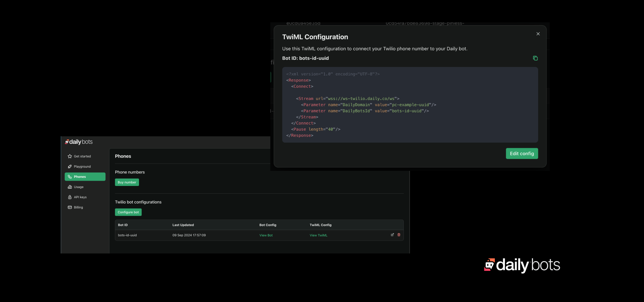The image size is (644, 302).
Task: Click the Configure bot button
Action: tap(128, 212)
